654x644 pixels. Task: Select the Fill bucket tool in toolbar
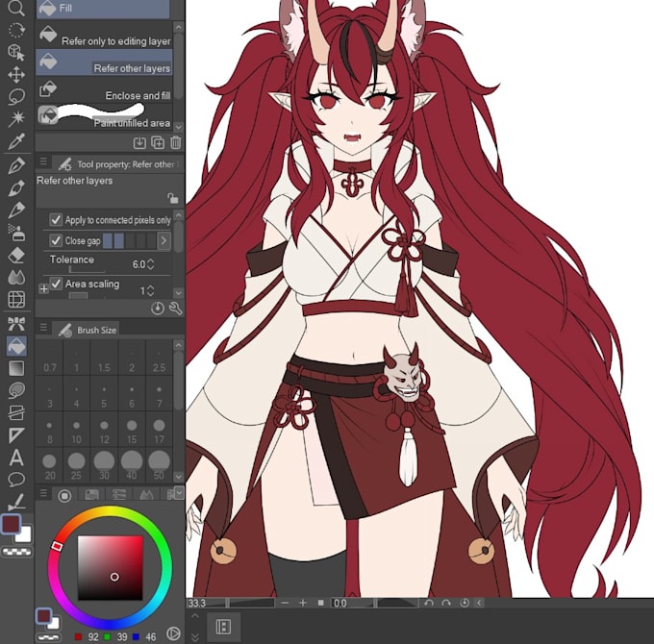[16, 346]
